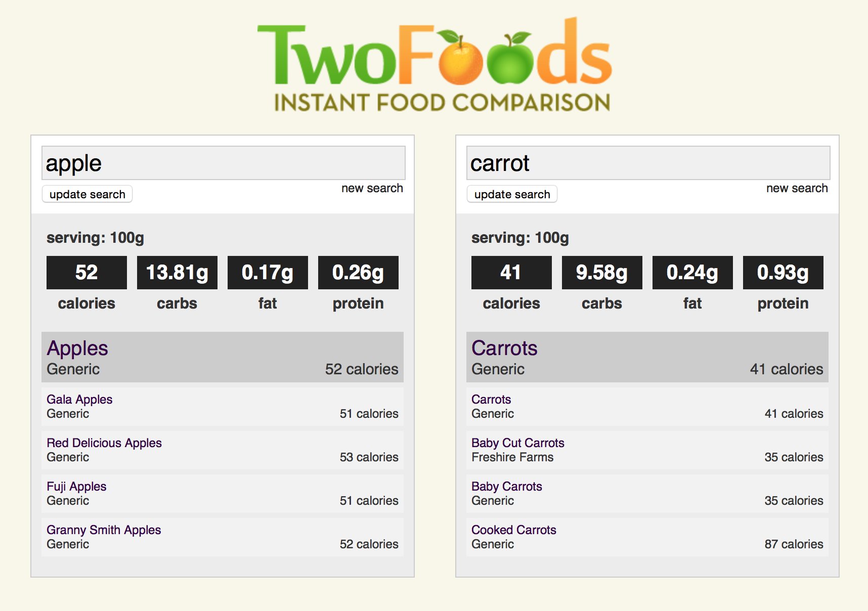Select the apple calories stat box
The height and width of the screenshot is (611, 868).
point(86,273)
